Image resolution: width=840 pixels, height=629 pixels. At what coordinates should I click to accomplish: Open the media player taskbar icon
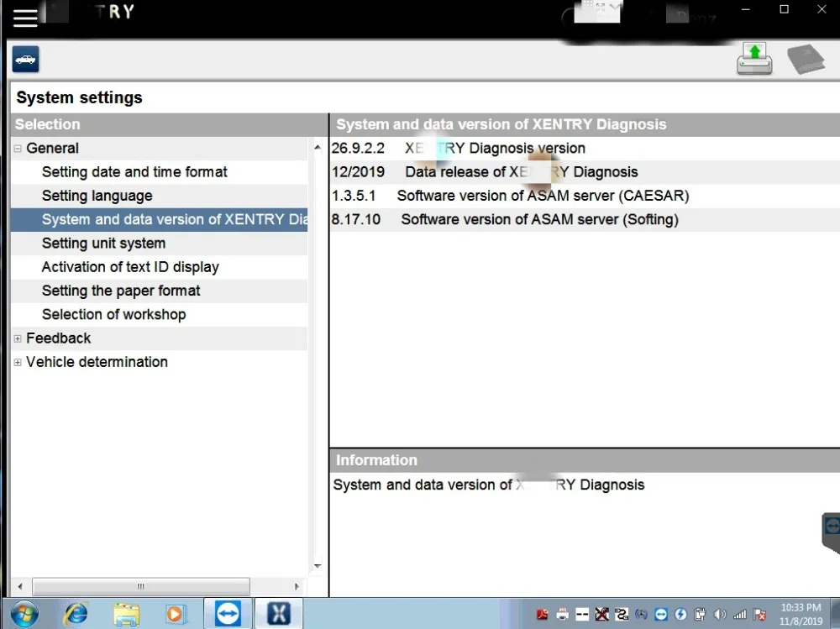tap(176, 614)
